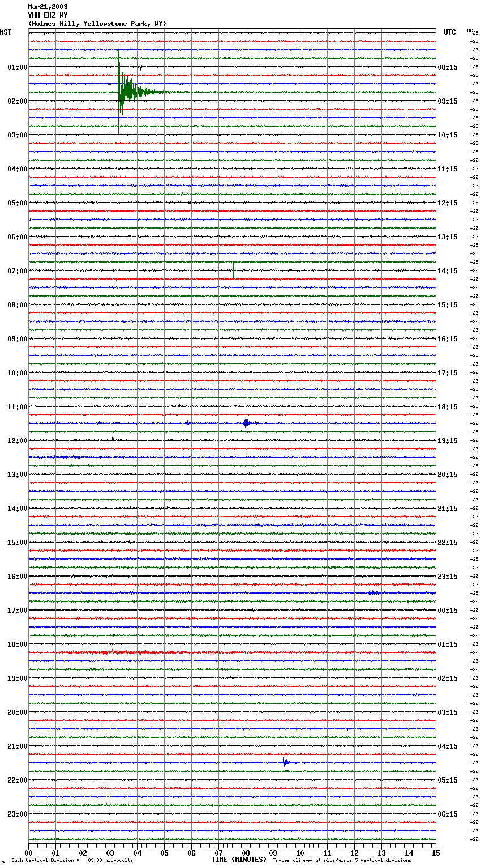Screen dimensions: 481x868
Task: Click the 23:15 UTC time label
Action: click(448, 577)
